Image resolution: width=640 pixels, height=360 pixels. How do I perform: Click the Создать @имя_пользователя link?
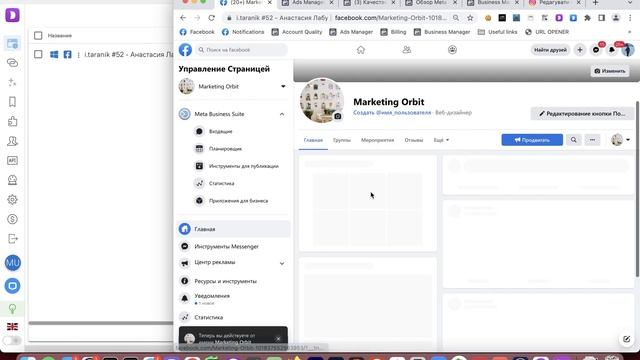392,113
